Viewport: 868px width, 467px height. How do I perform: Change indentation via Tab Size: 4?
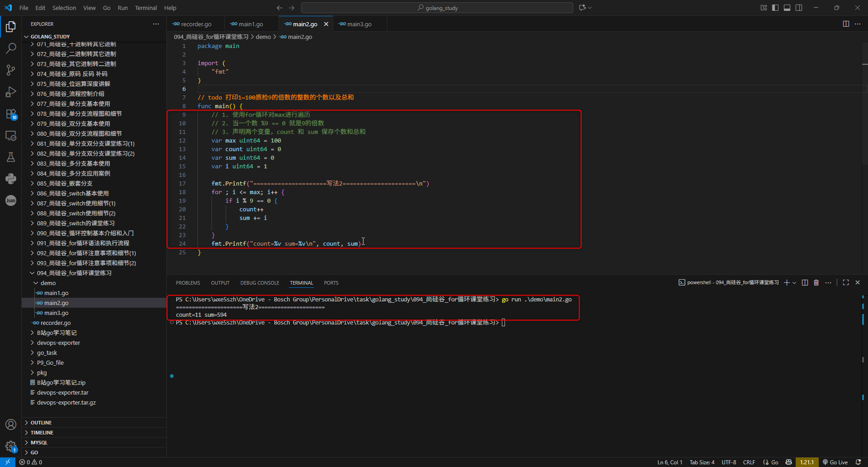tap(702, 462)
